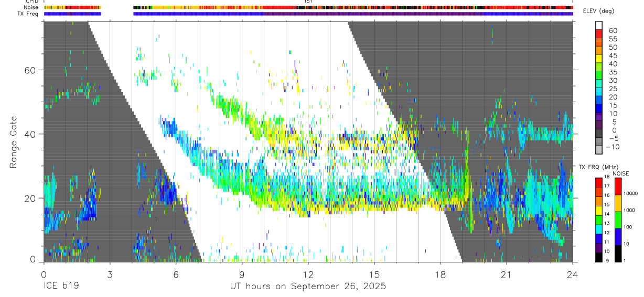
Task: Select the 18 UT hour axis label
Action: [441, 274]
